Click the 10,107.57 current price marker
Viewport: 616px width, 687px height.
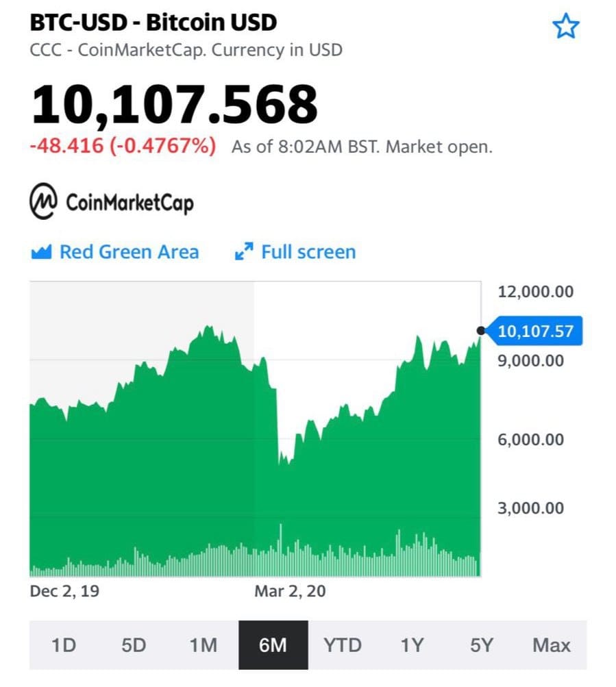point(535,331)
